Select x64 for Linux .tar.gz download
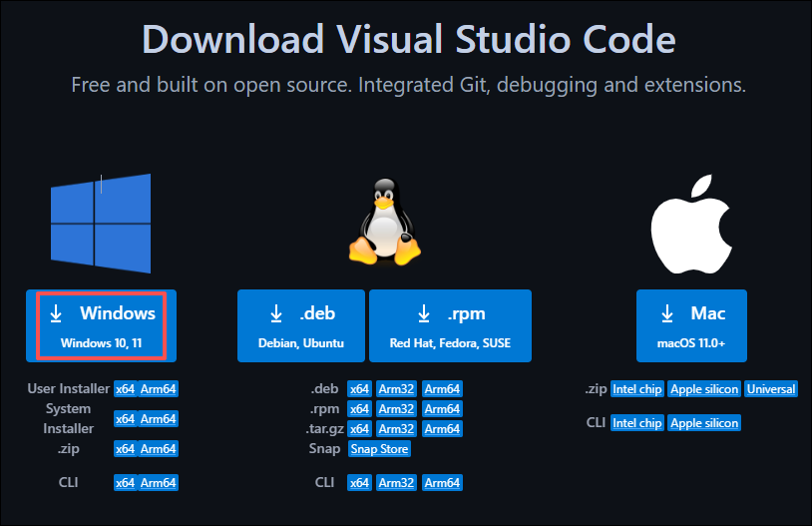The height and width of the screenshot is (526, 812). click(x=359, y=429)
